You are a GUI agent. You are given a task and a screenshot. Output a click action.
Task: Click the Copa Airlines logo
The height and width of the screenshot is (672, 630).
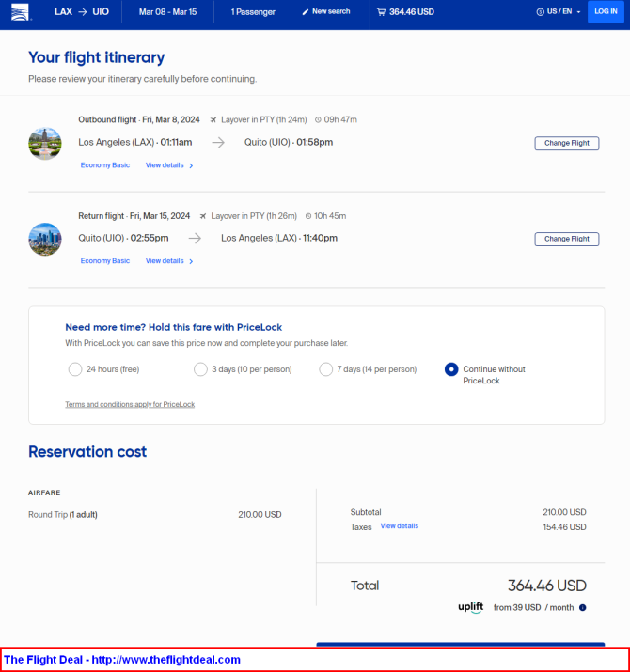pos(20,12)
